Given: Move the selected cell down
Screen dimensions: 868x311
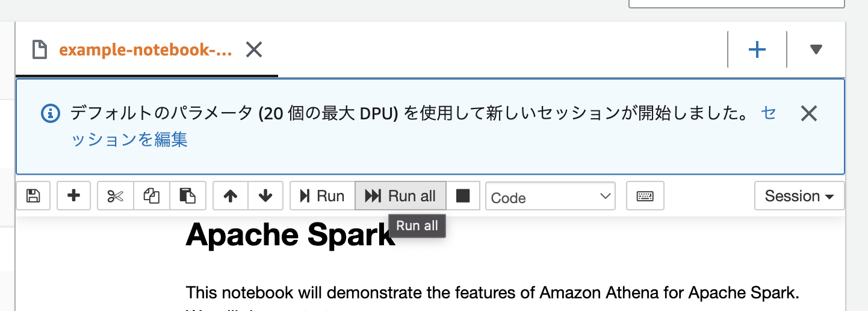Looking at the screenshot, I should tap(265, 196).
